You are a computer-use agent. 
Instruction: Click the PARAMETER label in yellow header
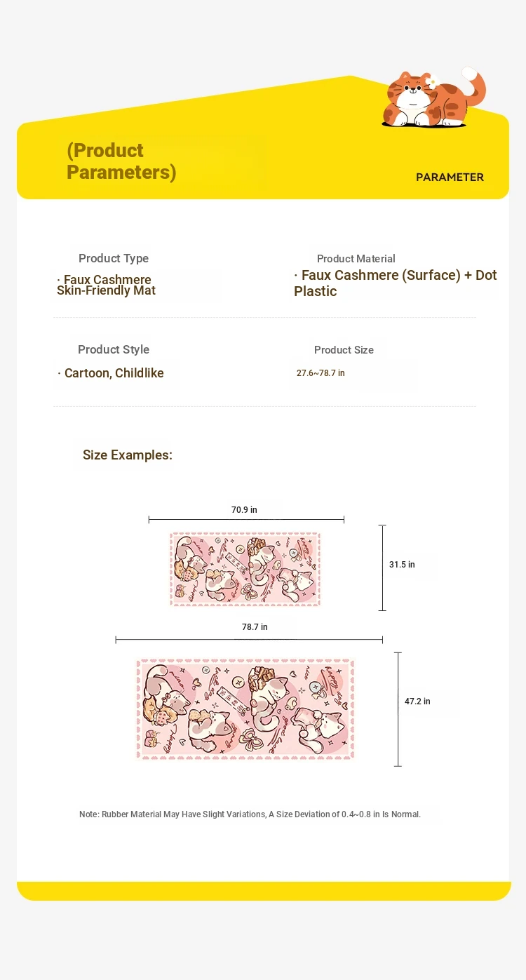[x=450, y=177]
